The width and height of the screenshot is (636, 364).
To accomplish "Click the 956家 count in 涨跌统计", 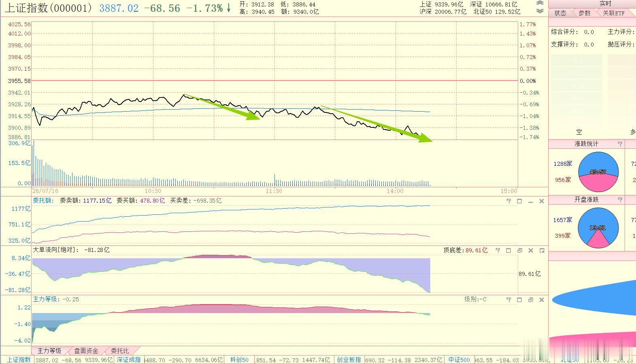I will tap(563, 180).
